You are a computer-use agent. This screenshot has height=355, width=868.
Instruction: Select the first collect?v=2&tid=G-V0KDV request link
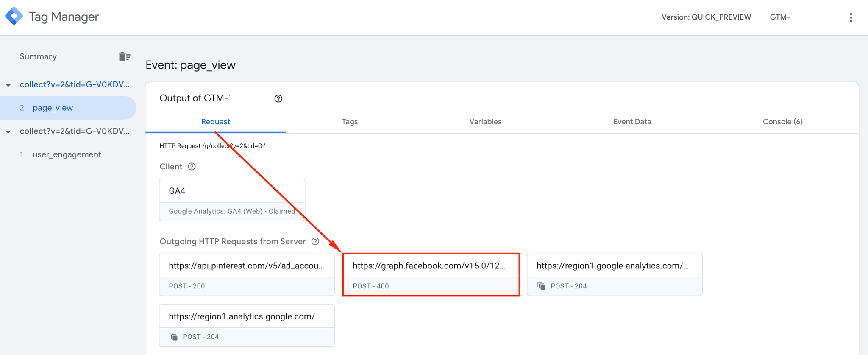click(x=75, y=84)
